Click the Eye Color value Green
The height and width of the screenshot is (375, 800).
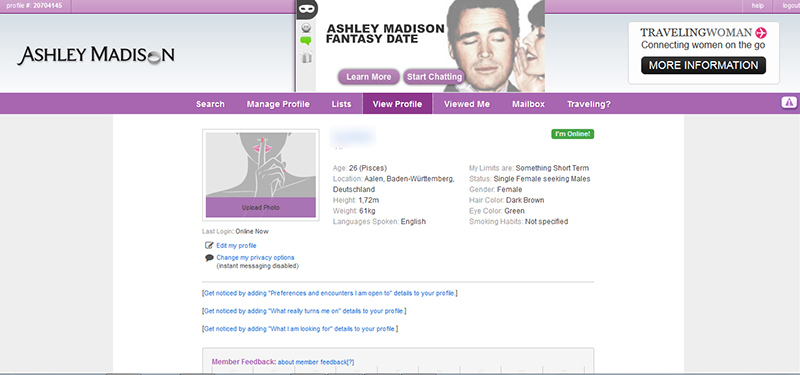point(514,211)
